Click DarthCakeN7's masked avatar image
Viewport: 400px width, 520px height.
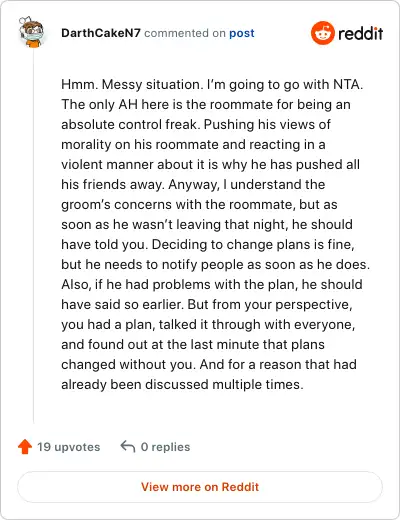pos(31,32)
